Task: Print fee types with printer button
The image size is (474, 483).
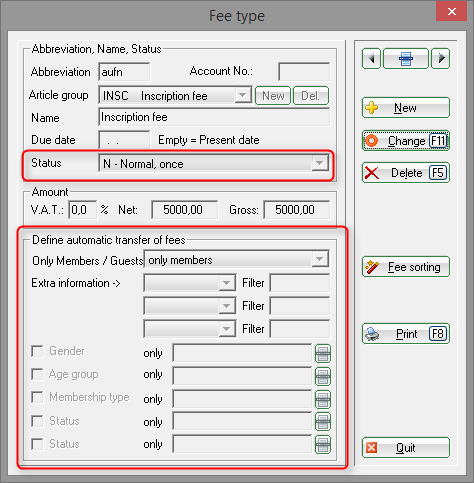Action: click(x=406, y=334)
